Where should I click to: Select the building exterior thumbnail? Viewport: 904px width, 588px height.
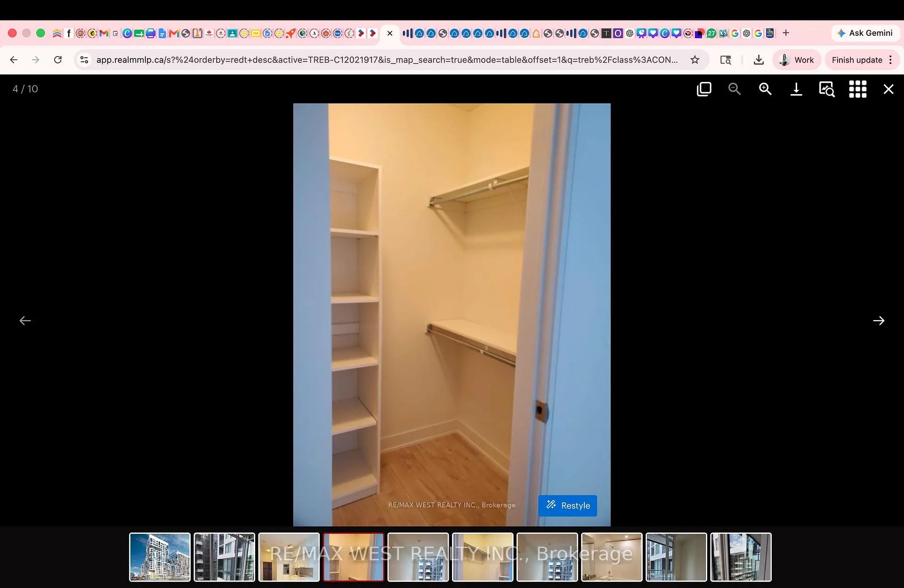(x=160, y=557)
